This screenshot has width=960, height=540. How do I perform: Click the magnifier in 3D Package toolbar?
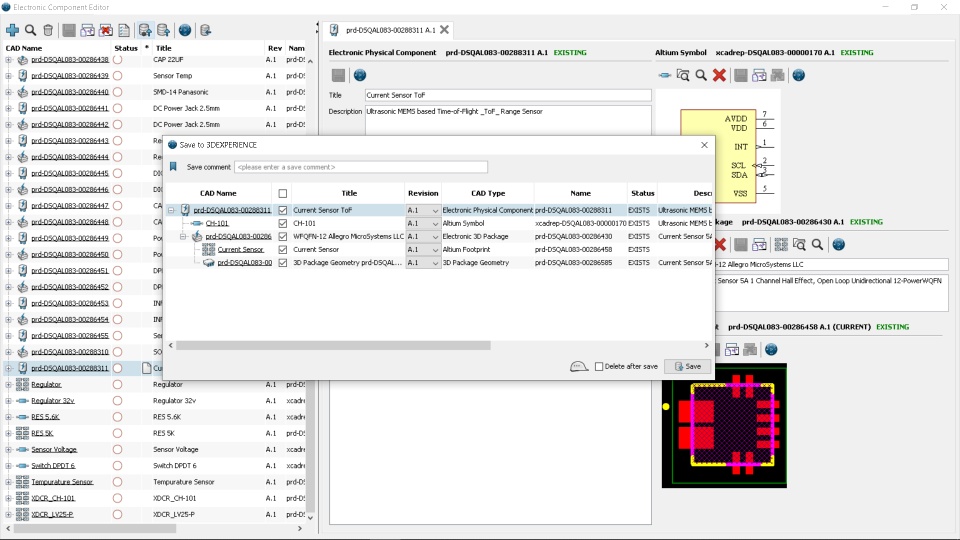[817, 245]
